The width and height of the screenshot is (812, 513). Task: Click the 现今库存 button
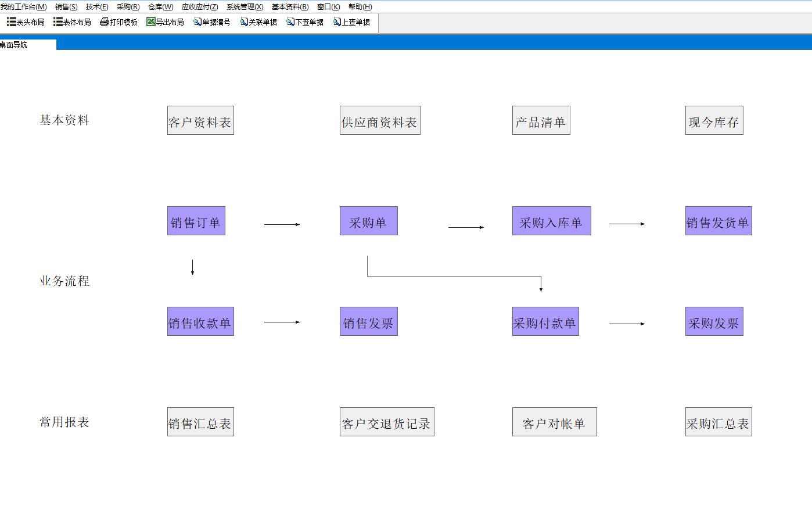pos(714,121)
